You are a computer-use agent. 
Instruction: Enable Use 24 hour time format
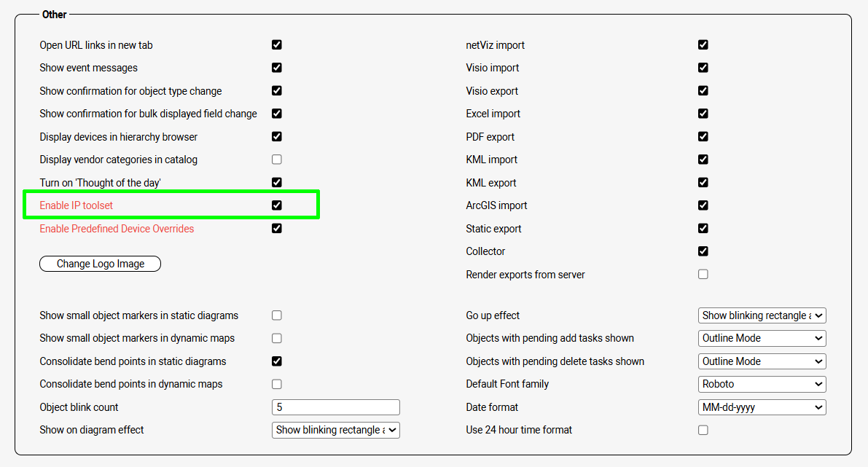coord(703,430)
